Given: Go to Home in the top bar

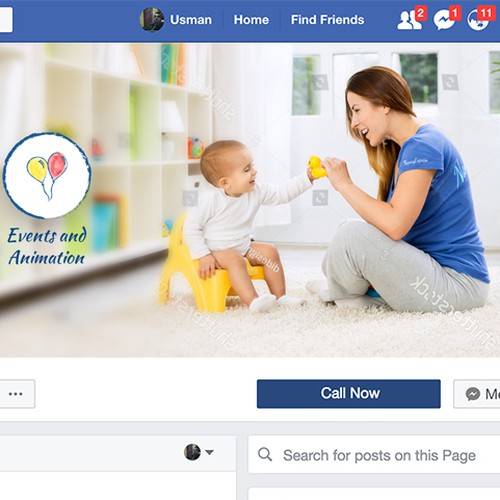Looking at the screenshot, I should click(251, 20).
